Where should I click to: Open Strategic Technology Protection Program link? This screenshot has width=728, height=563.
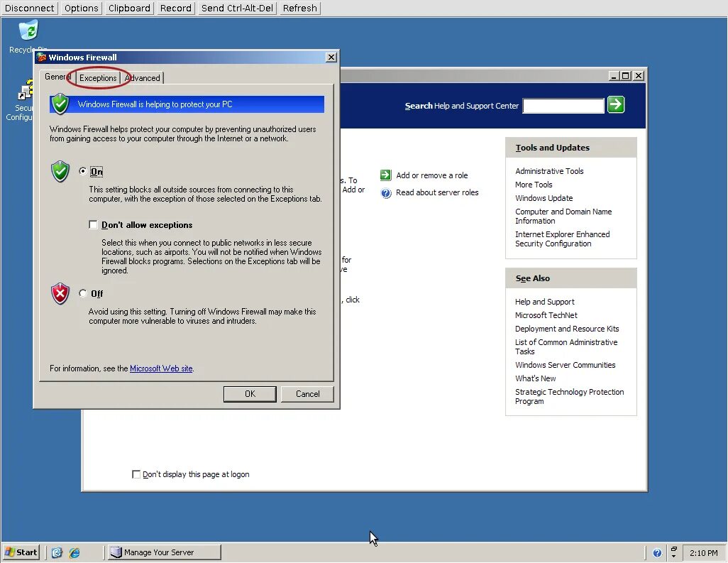pyautogui.click(x=569, y=396)
